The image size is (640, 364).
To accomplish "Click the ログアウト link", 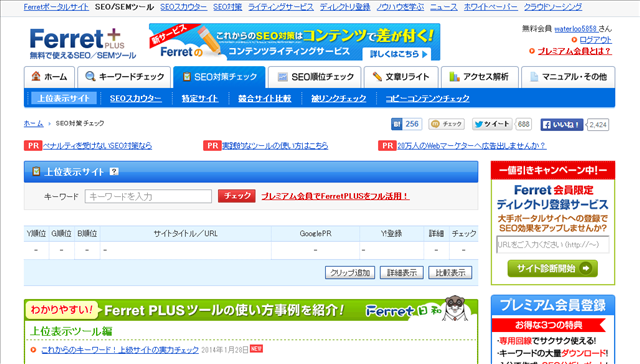I will click(596, 40).
